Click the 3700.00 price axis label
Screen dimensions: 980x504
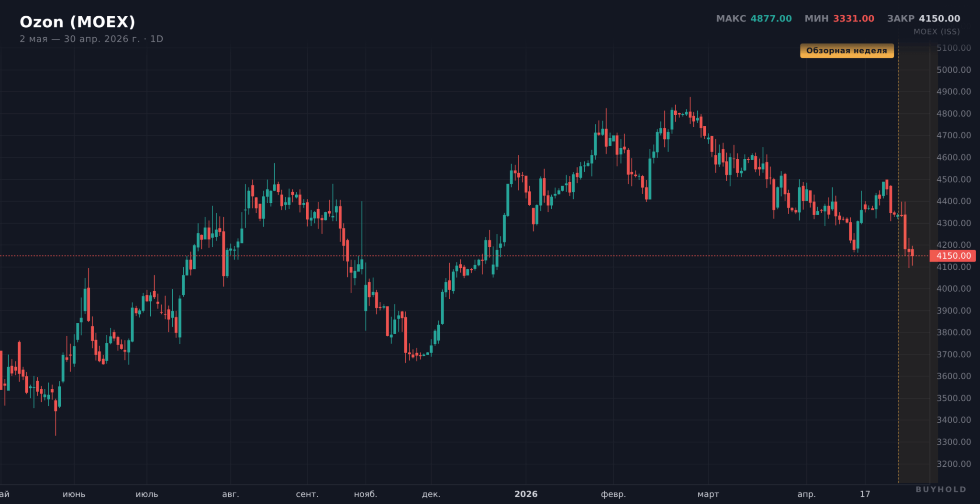coord(954,354)
